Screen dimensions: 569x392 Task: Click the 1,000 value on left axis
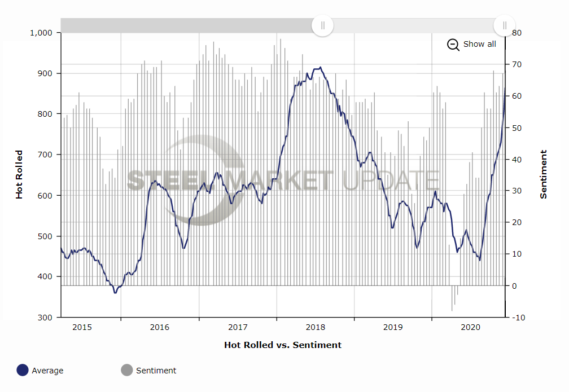[x=40, y=33]
